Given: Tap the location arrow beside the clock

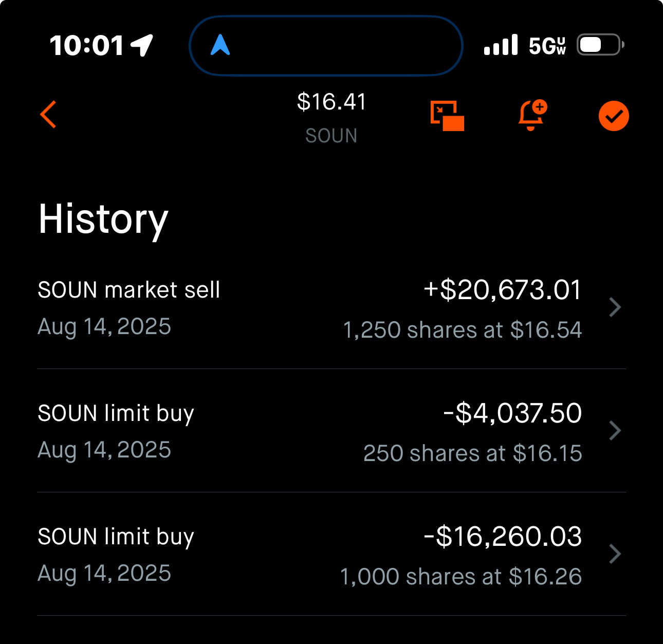Looking at the screenshot, I should [x=142, y=45].
